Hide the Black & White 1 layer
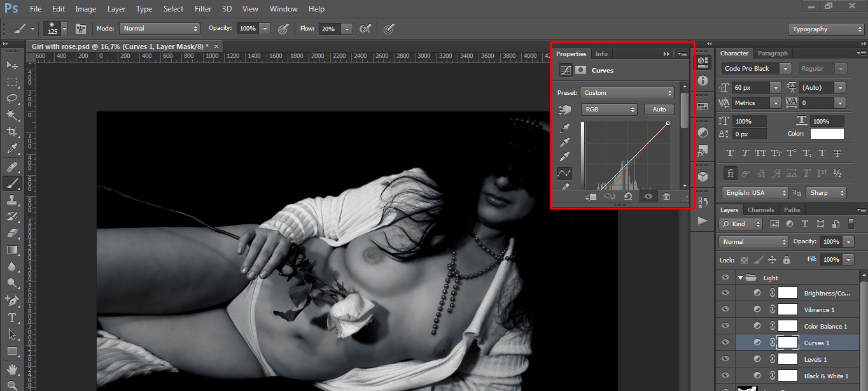The width and height of the screenshot is (868, 391). pyautogui.click(x=725, y=376)
